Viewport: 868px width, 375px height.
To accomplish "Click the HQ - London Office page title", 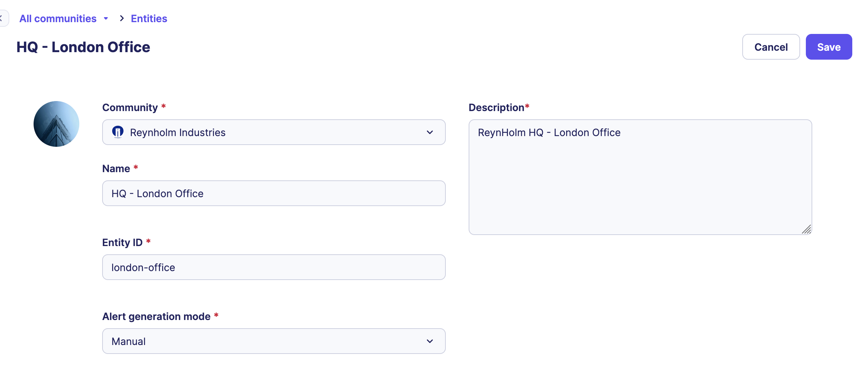I will [83, 47].
